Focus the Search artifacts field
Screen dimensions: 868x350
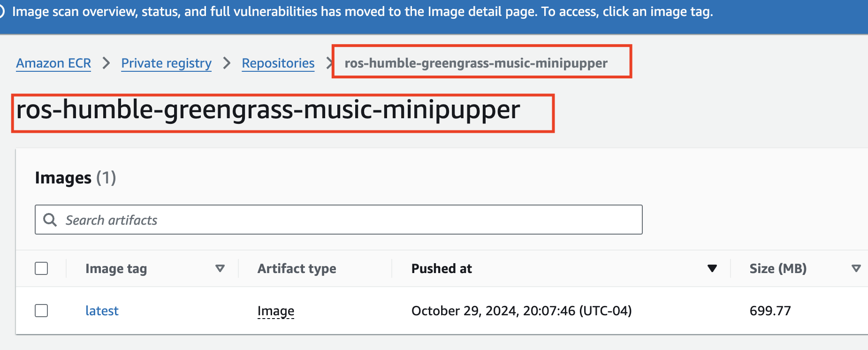(x=347, y=220)
